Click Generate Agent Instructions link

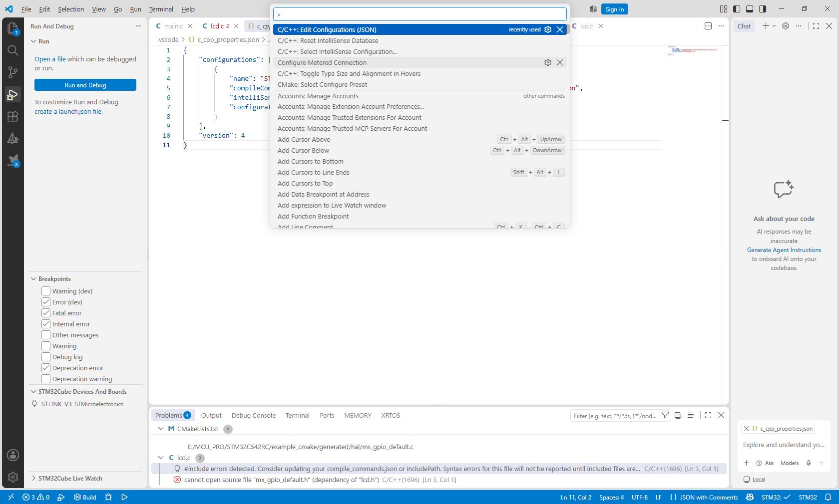click(784, 250)
